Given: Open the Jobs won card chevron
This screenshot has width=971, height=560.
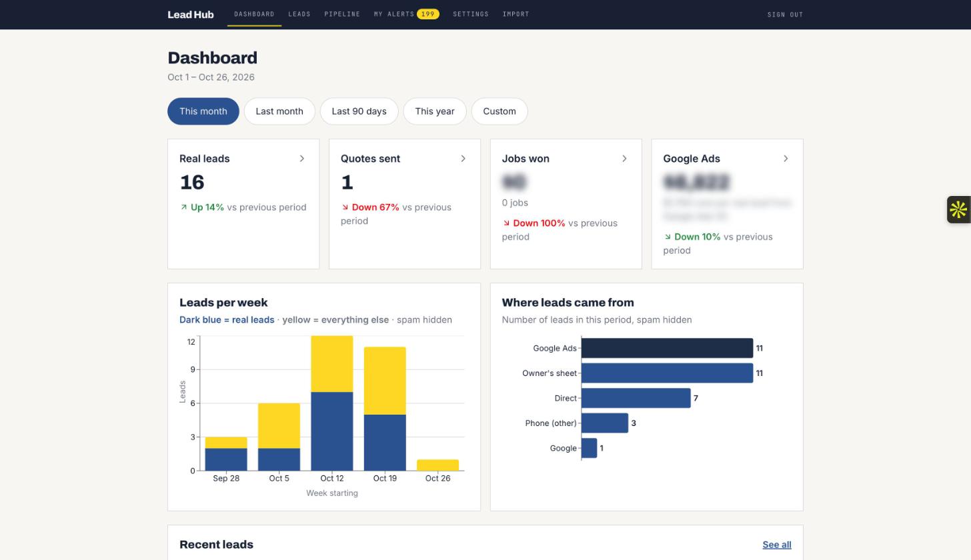Looking at the screenshot, I should (x=625, y=159).
